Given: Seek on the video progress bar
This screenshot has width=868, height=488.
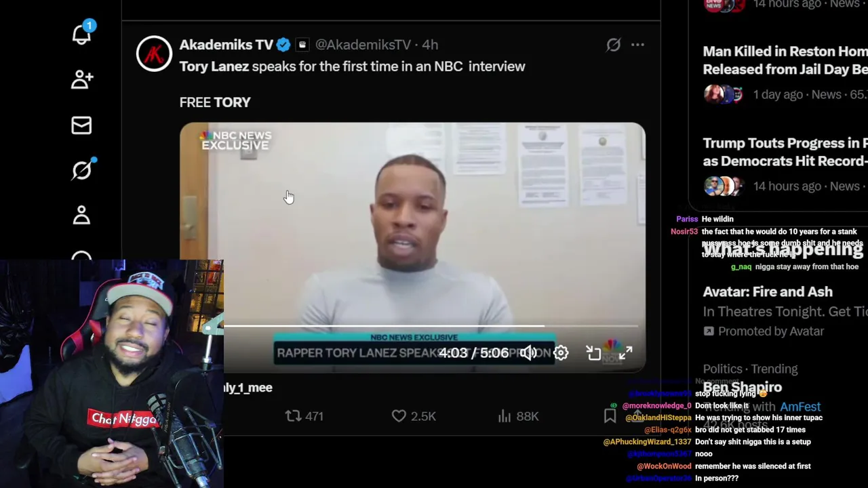Looking at the screenshot, I should [431, 326].
